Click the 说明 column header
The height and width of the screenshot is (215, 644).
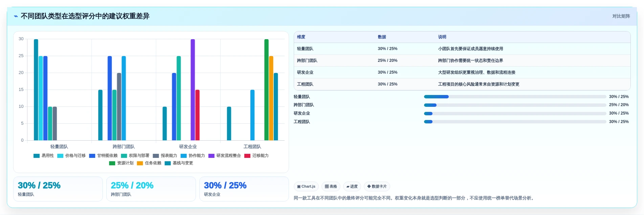coord(442,37)
